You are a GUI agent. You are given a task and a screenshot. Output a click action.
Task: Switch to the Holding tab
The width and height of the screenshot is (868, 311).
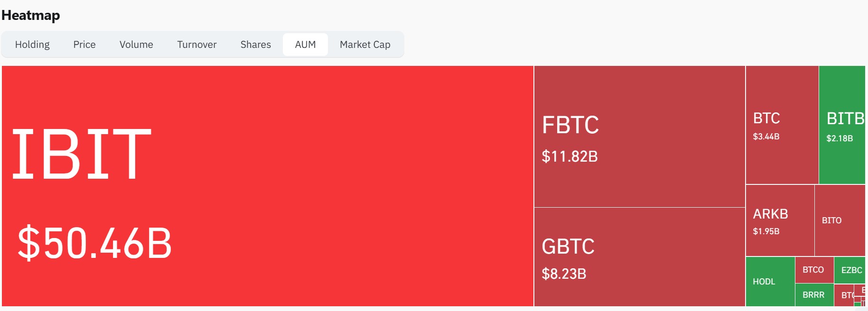click(32, 45)
